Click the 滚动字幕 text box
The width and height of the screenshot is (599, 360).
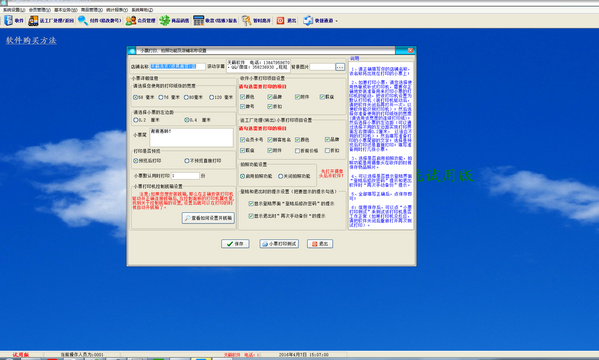258,66
